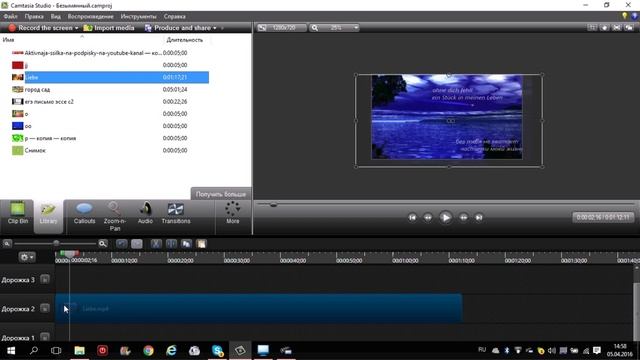The image size is (640, 360).
Task: Click the Play button in preview
Action: pos(445,218)
